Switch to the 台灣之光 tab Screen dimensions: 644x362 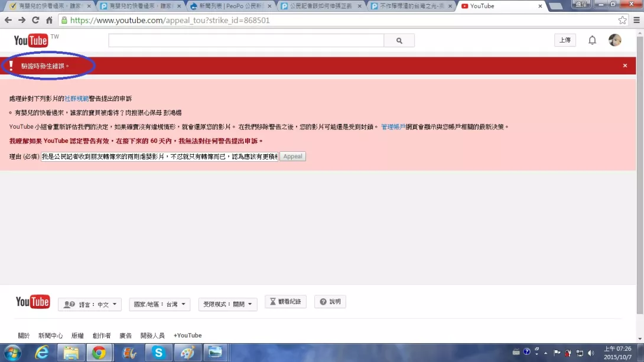(412, 6)
